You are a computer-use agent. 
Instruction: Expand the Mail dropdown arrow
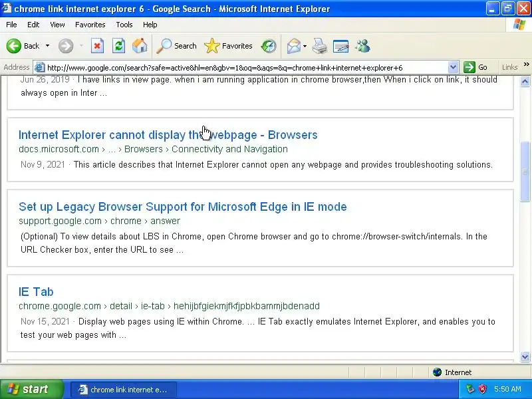coord(305,46)
